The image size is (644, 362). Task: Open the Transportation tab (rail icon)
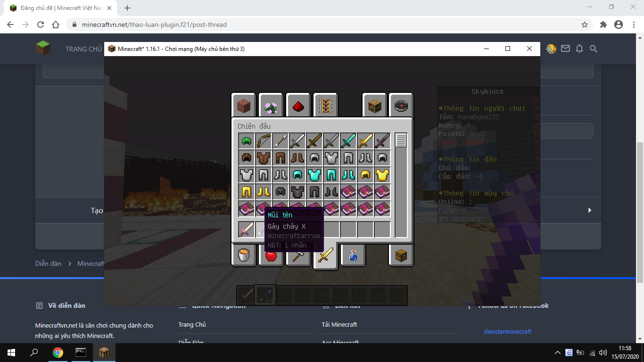[x=326, y=106]
